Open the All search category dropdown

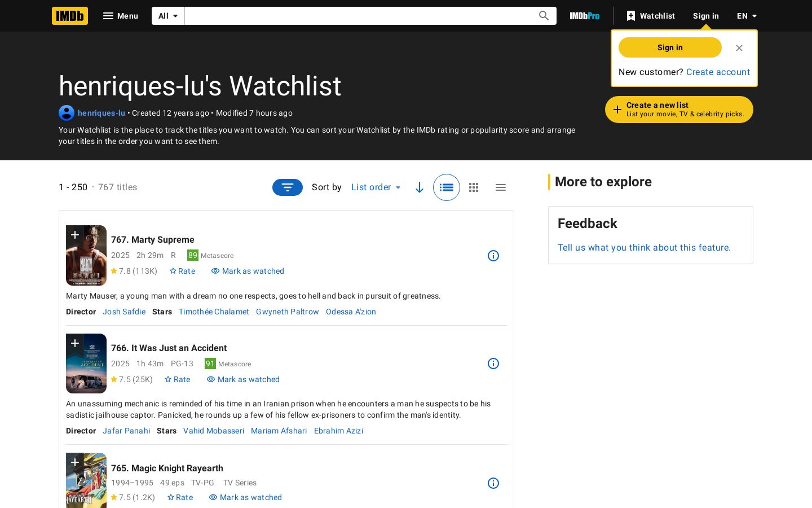click(x=168, y=16)
